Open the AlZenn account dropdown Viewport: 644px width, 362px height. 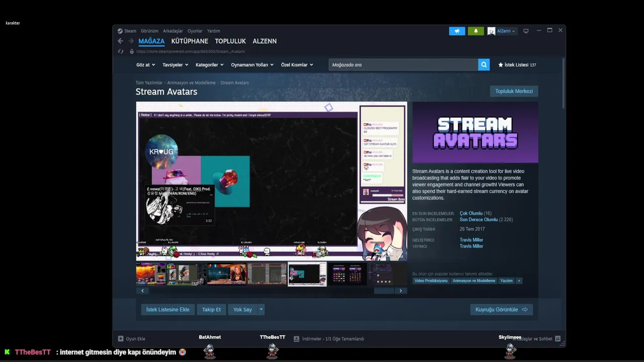tap(506, 31)
